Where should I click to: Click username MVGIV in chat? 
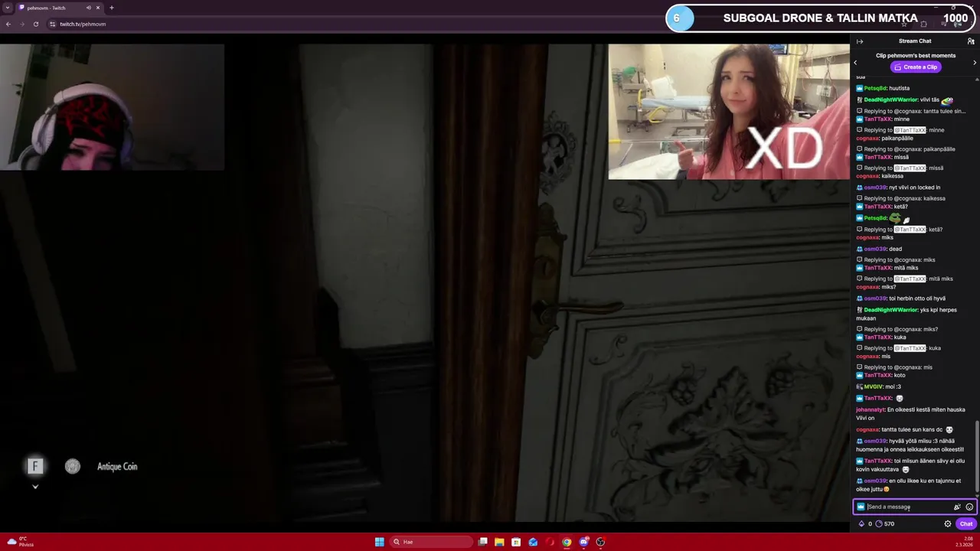[x=874, y=386]
